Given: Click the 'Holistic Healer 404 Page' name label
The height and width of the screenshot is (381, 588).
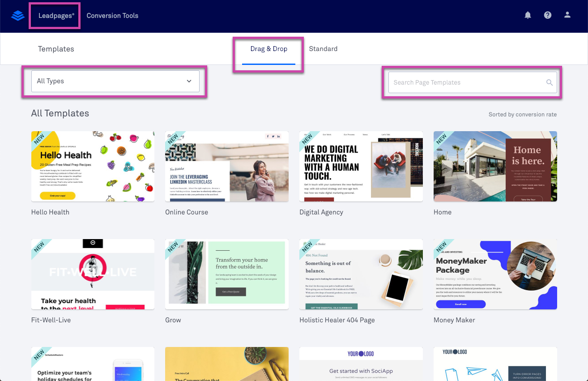Looking at the screenshot, I should [337, 320].
